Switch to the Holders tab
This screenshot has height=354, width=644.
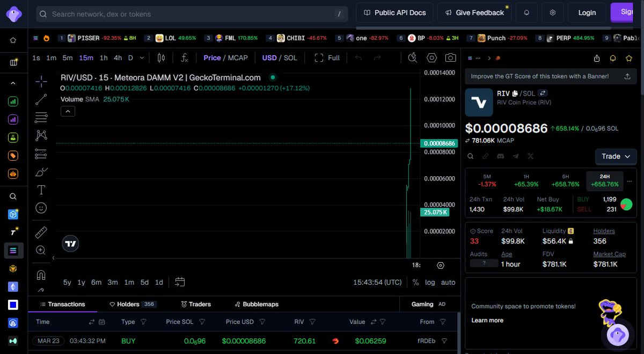click(x=133, y=304)
